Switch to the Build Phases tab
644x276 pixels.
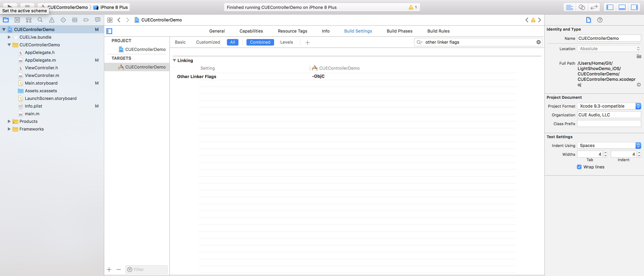pos(399,31)
